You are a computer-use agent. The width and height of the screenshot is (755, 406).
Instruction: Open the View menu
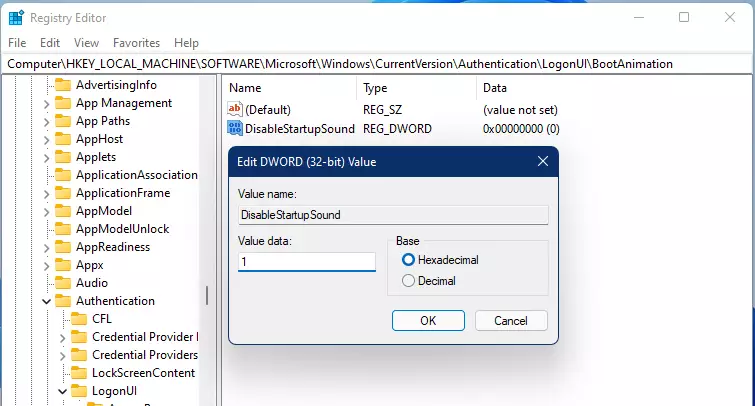86,43
